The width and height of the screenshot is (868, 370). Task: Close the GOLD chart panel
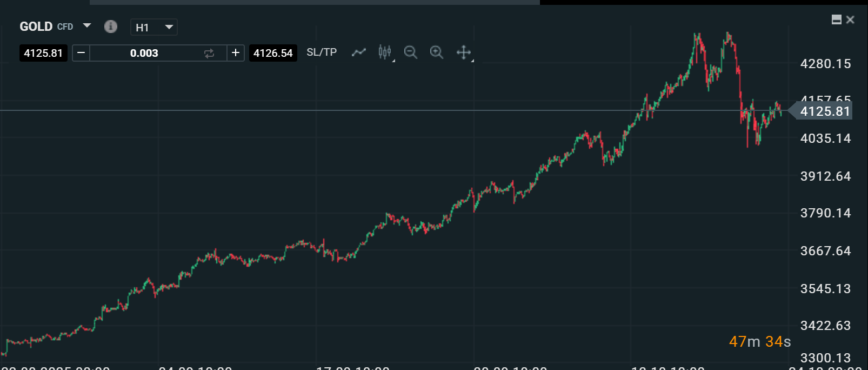(x=850, y=20)
